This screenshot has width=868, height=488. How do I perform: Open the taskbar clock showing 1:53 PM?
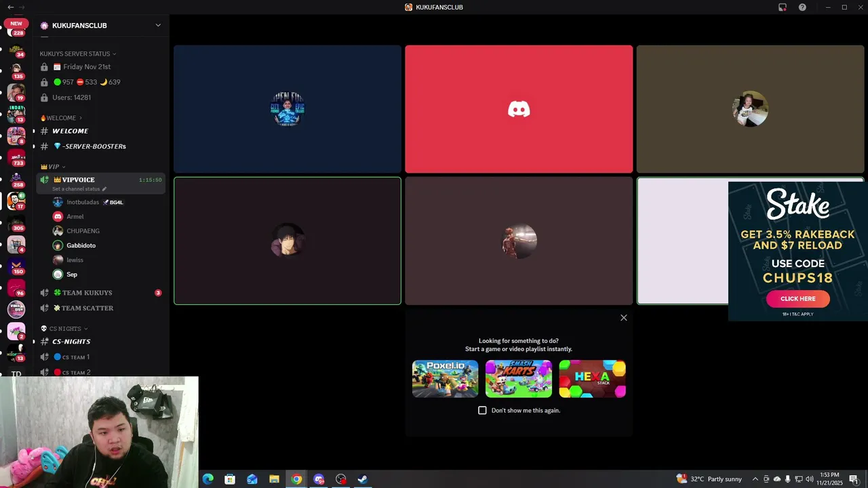[830, 479]
